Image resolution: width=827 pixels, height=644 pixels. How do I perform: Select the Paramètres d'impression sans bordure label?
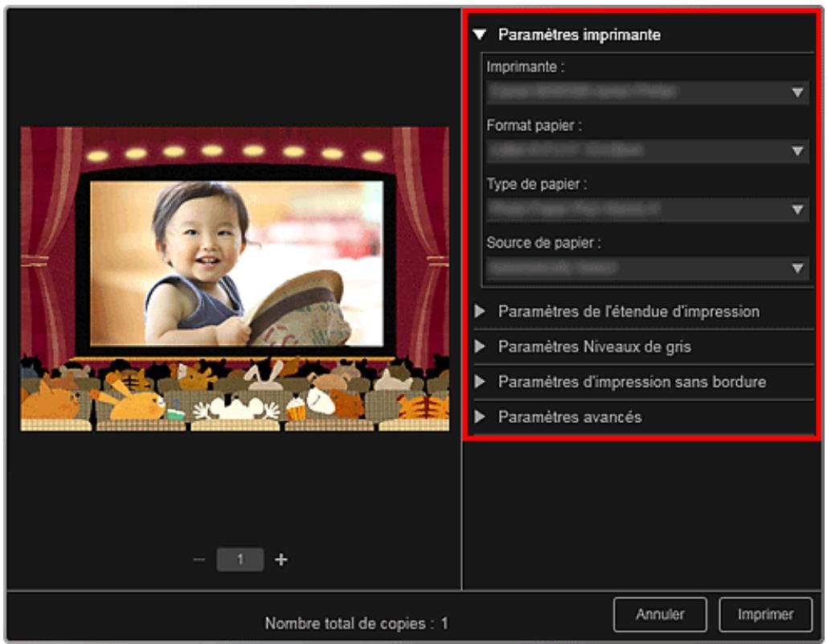(x=632, y=382)
